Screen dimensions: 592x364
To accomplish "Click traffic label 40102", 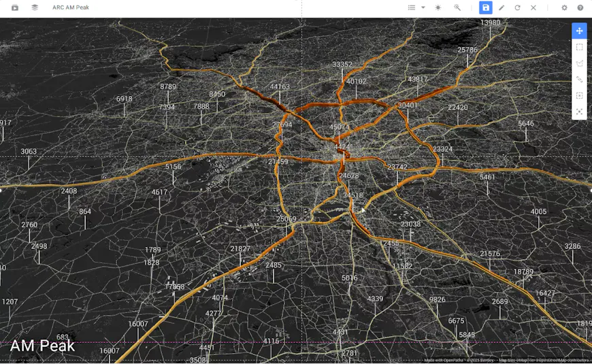I will click(356, 81).
